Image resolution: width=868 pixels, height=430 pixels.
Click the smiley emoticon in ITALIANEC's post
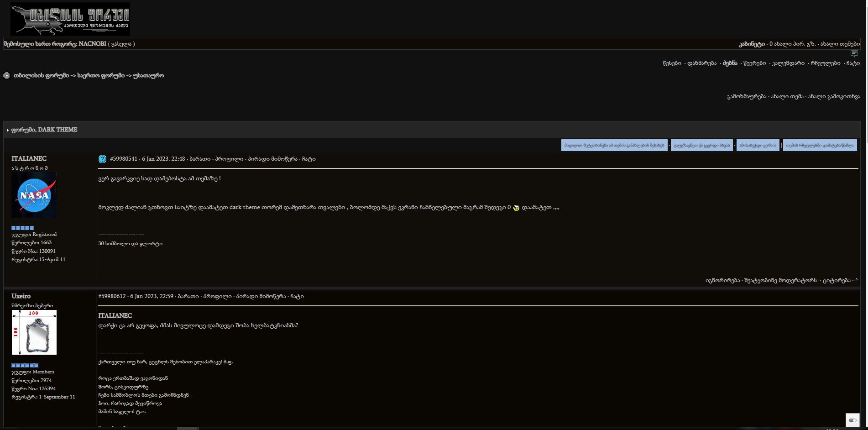(516, 207)
